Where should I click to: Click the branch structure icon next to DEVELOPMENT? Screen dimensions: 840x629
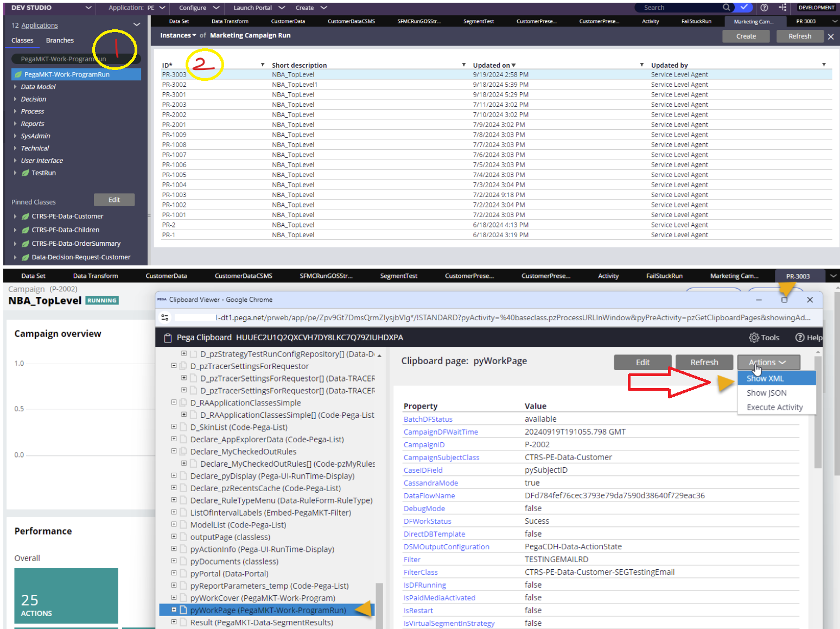(782, 8)
